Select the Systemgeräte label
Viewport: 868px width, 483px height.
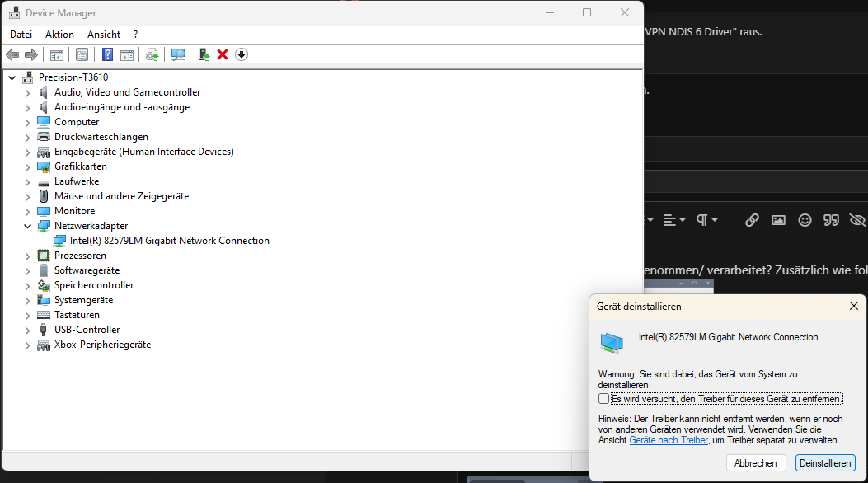(83, 300)
